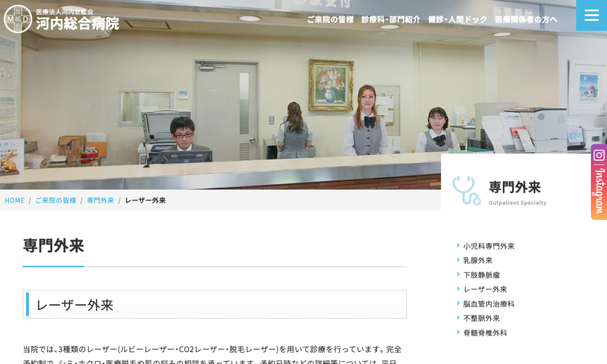Open 脊髄脊椎外科 sidebar link
Image resolution: width=607 pixels, height=364 pixels.
(x=485, y=333)
